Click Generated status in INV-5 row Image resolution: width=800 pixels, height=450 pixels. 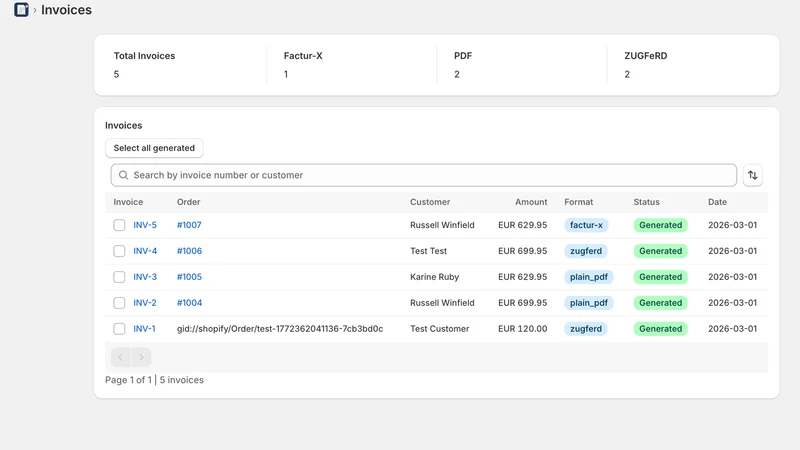[661, 225]
